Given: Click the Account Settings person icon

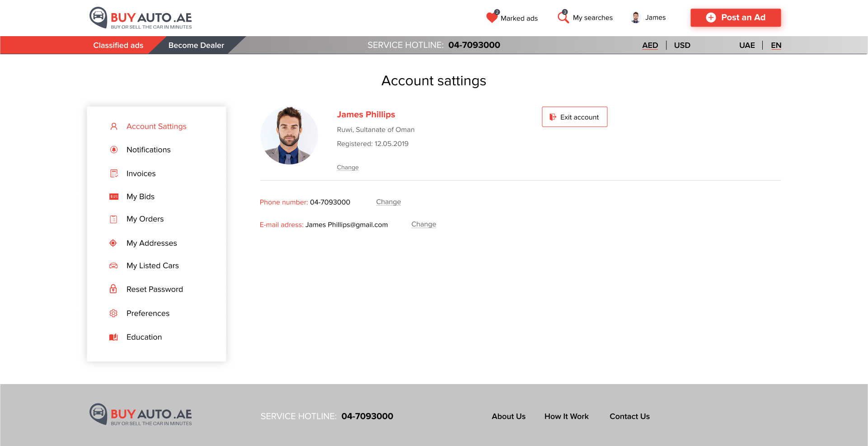Looking at the screenshot, I should [114, 127].
